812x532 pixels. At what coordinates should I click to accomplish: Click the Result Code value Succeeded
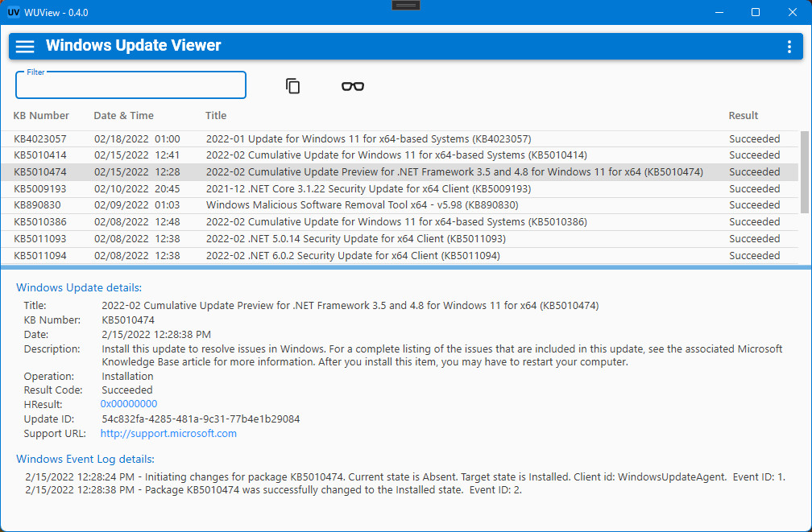coord(127,390)
